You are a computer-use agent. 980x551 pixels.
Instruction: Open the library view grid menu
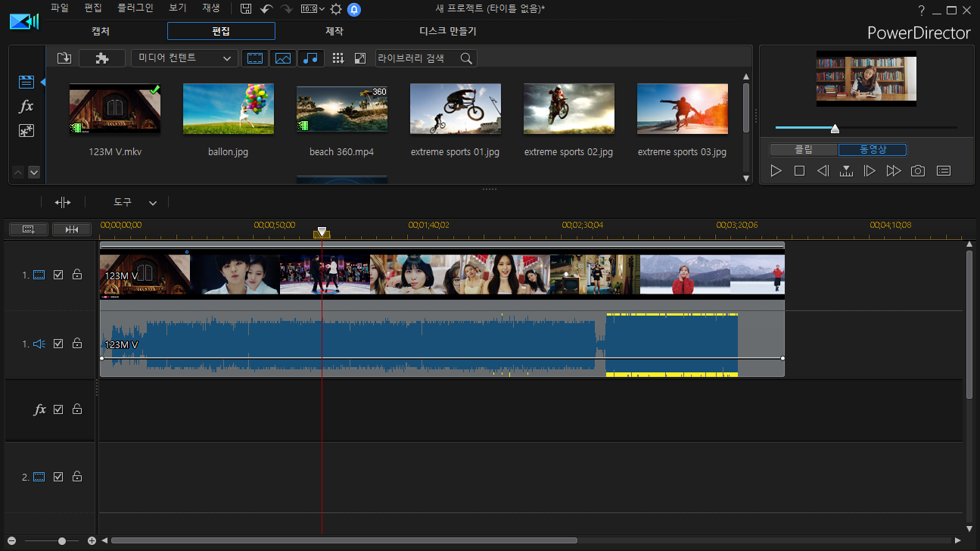[x=338, y=58]
